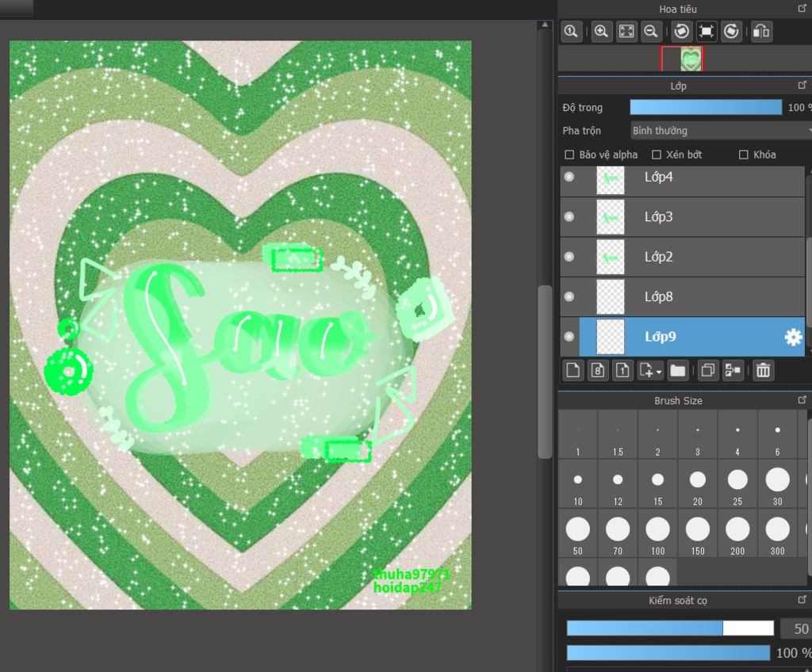Delete the selected layer with trash icon
The height and width of the screenshot is (672, 812).
pos(763,371)
